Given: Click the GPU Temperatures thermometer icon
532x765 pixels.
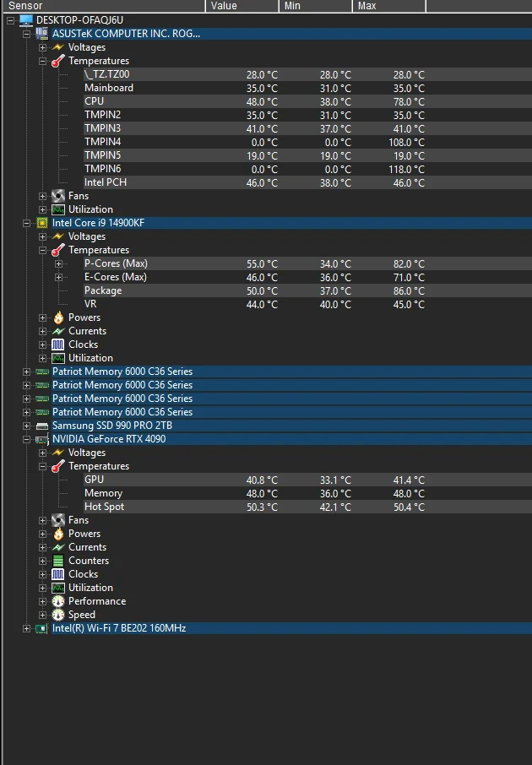Looking at the screenshot, I should click(x=58, y=466).
